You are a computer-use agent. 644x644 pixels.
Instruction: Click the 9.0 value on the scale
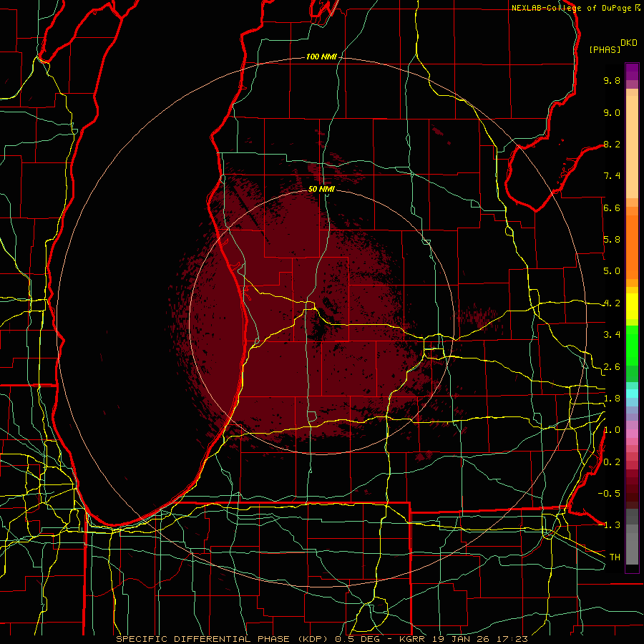612,112
